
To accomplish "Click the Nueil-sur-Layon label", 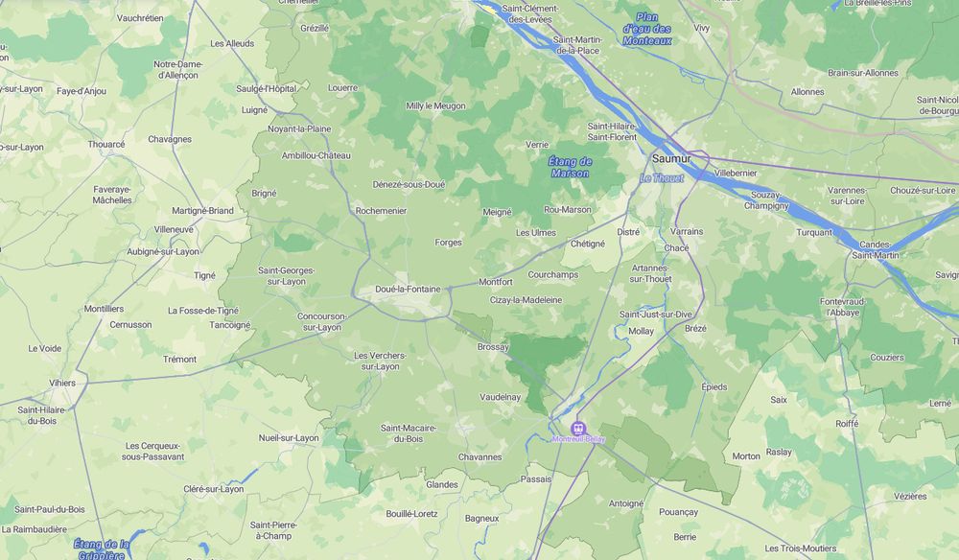I will pyautogui.click(x=289, y=438).
